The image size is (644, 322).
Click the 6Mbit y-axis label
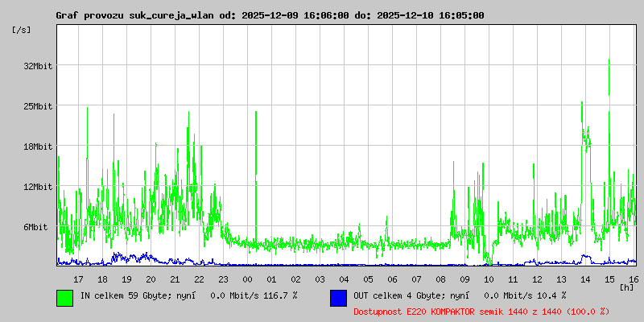coord(35,227)
